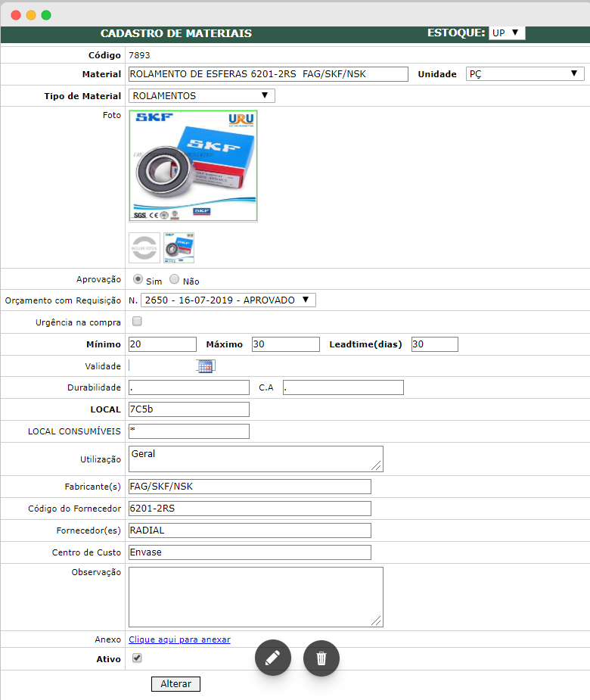Open the ESTOQUE dropdown showing UP
This screenshot has width=590, height=700.
click(x=507, y=33)
